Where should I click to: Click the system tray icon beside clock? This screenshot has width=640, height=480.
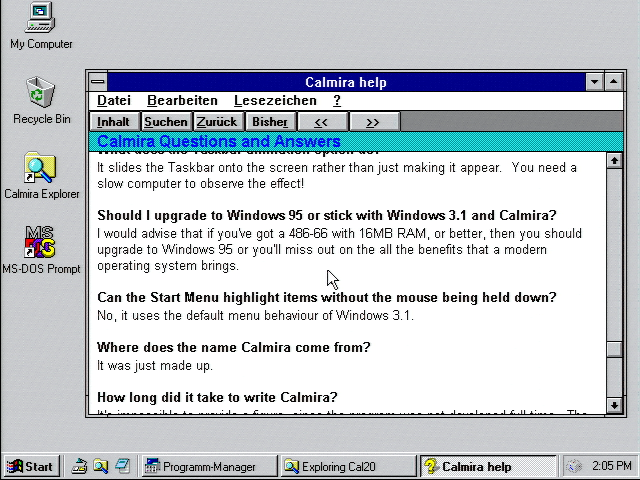(574, 466)
